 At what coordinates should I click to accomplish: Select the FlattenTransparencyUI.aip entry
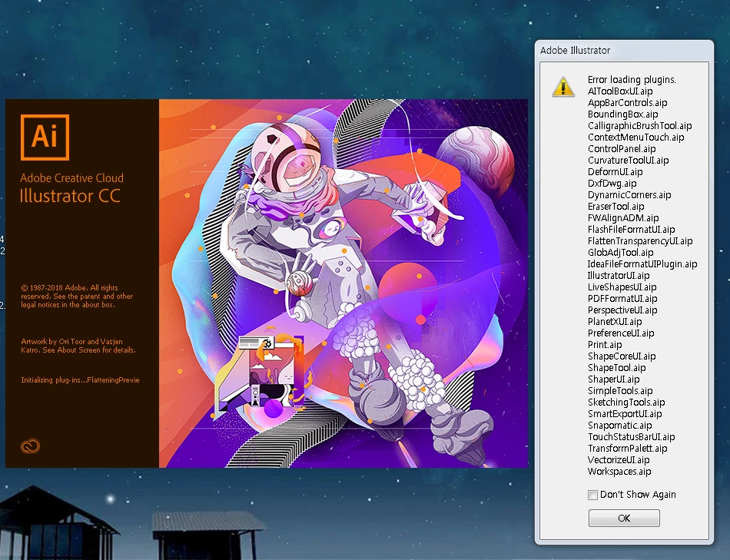pos(639,241)
